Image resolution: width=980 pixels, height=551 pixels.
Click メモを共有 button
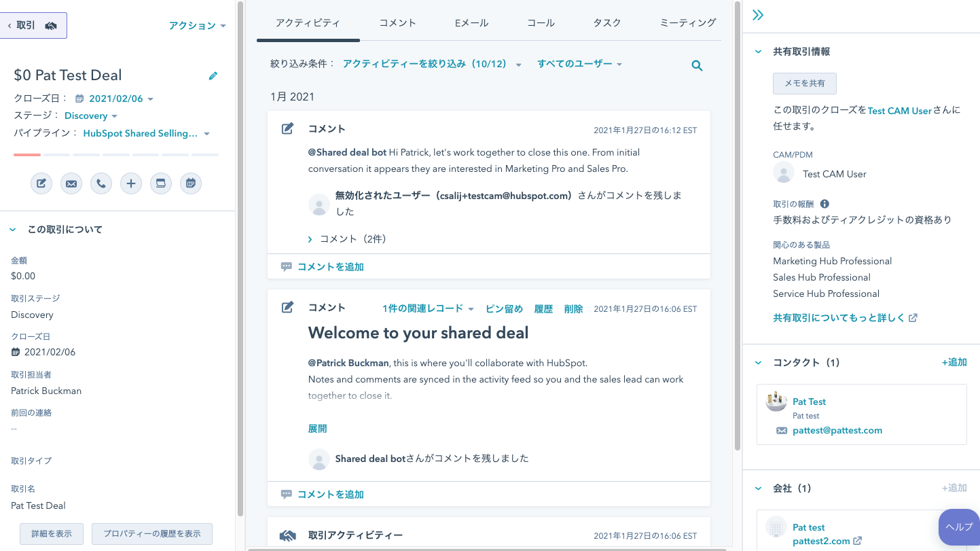[x=805, y=84]
